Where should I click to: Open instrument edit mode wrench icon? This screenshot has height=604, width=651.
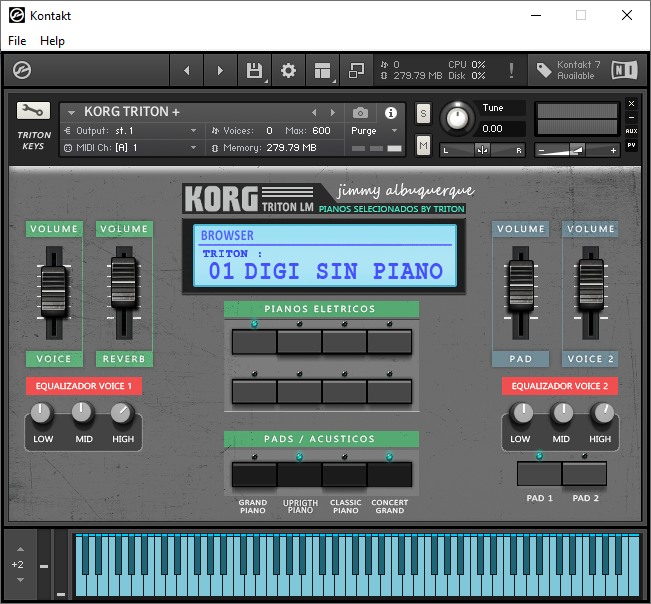pyautogui.click(x=33, y=110)
